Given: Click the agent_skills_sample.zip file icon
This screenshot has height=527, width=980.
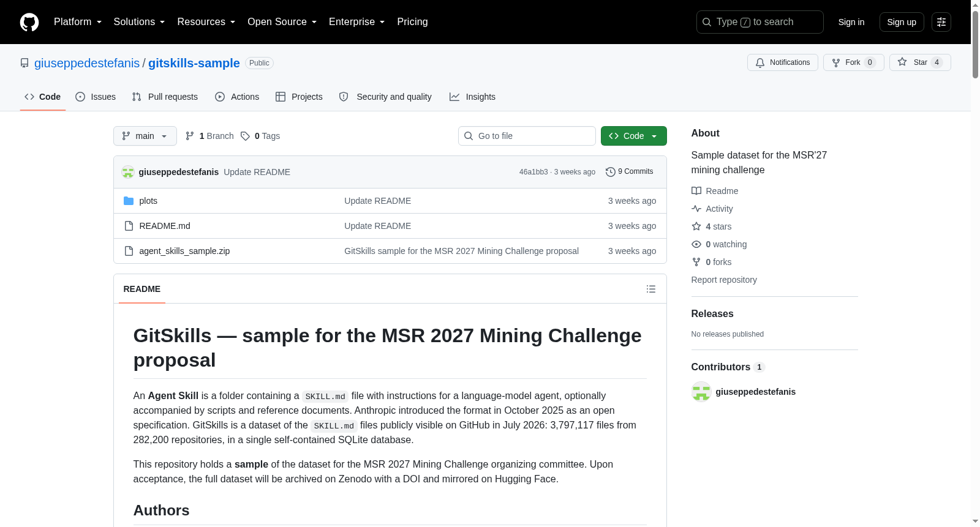Looking at the screenshot, I should [129, 251].
